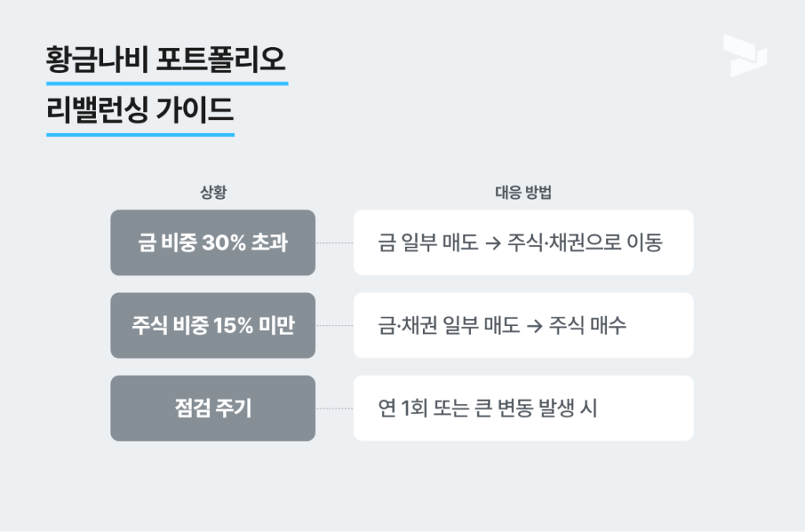Click the dotted connector beside 주식 비중 box
Image resolution: width=805 pixels, height=532 pixels.
(334, 325)
